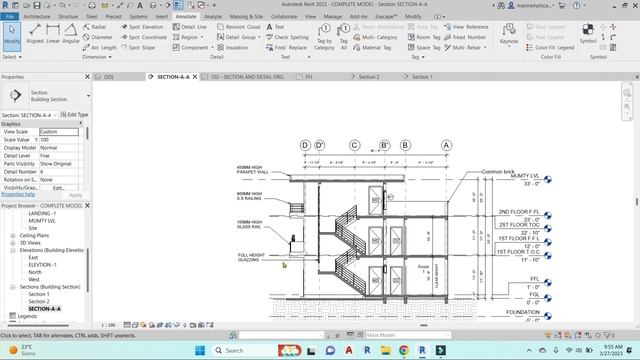
Task: Open File Explorer from the taskbar
Action: [385, 350]
